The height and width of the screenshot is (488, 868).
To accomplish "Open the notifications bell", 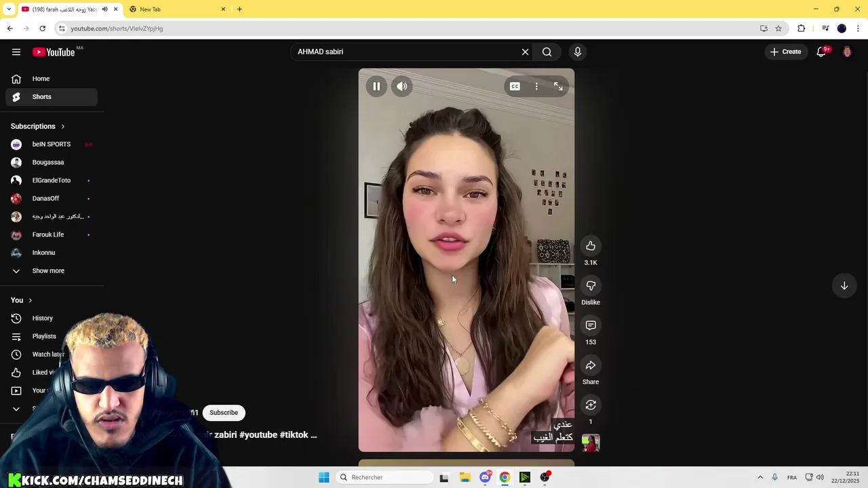I will [x=821, y=52].
